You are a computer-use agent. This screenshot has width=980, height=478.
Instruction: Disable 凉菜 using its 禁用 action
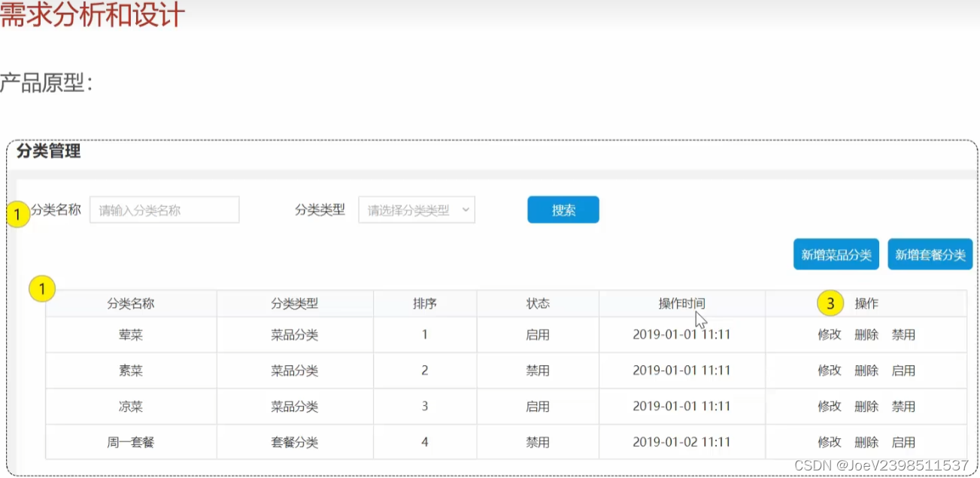pyautogui.click(x=904, y=406)
